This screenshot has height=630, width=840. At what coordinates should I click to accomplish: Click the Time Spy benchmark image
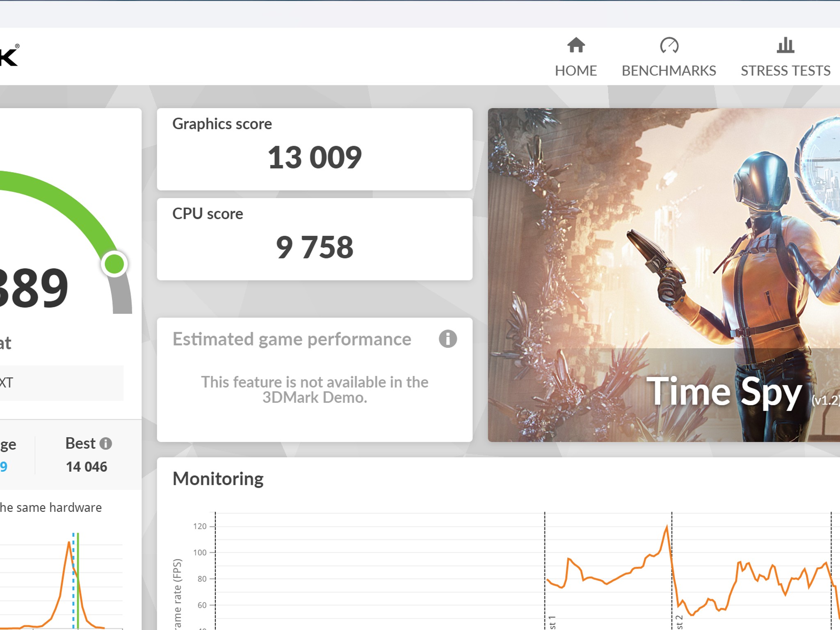coord(664,275)
